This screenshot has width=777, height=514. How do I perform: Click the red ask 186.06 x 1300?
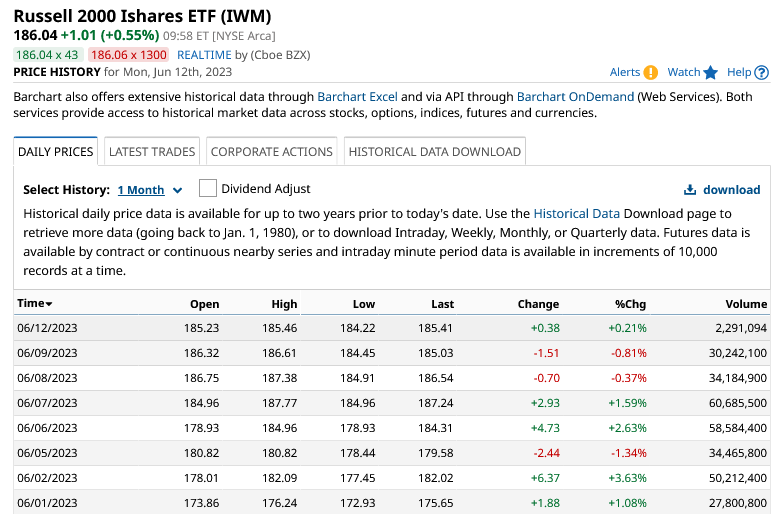click(129, 55)
